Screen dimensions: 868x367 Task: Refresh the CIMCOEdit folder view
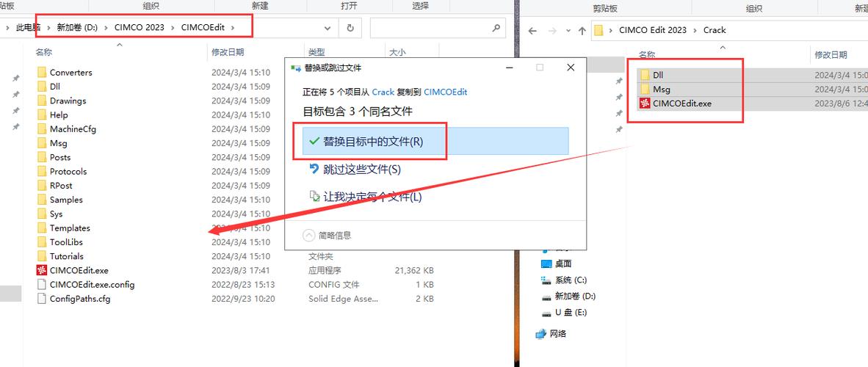(350, 28)
